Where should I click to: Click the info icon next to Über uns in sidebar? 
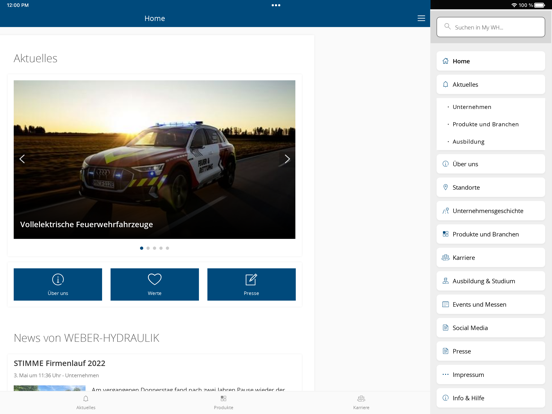tap(445, 164)
